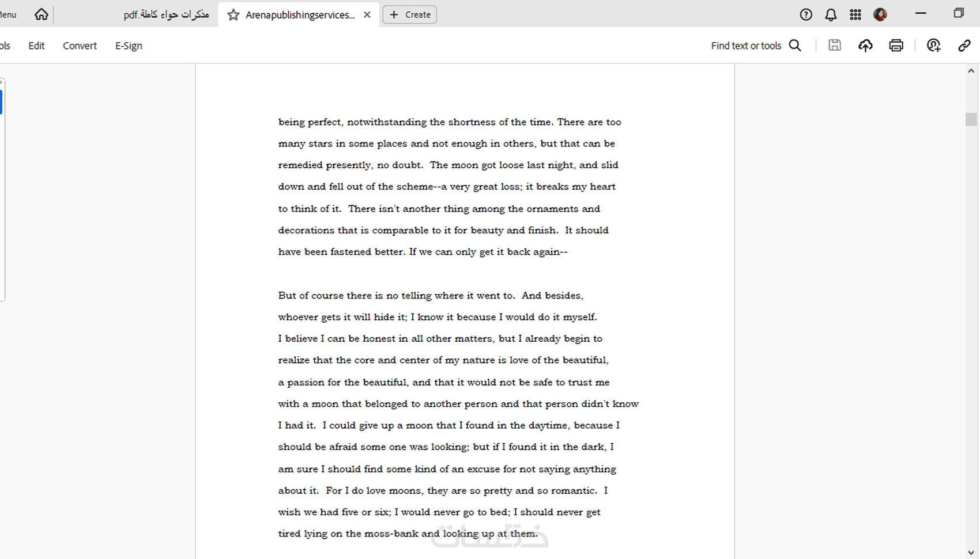Click the line starting 'wish we had five or six'
This screenshot has height=559, width=980.
pyautogui.click(x=439, y=512)
